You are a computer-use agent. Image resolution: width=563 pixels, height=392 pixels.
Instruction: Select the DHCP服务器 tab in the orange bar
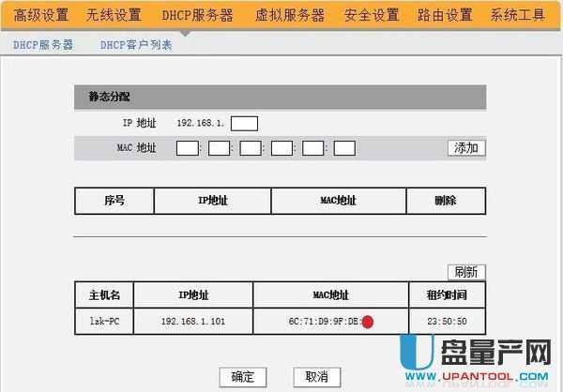[196, 15]
